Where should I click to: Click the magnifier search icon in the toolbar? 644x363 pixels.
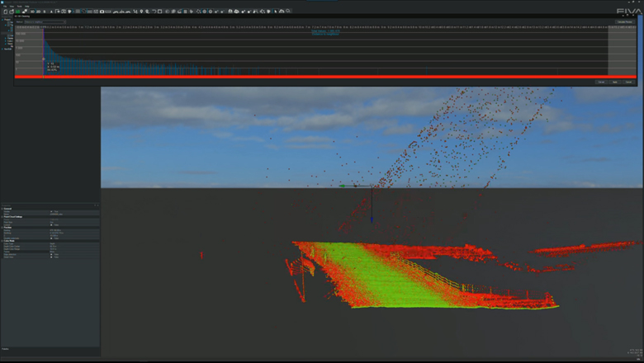(x=288, y=11)
